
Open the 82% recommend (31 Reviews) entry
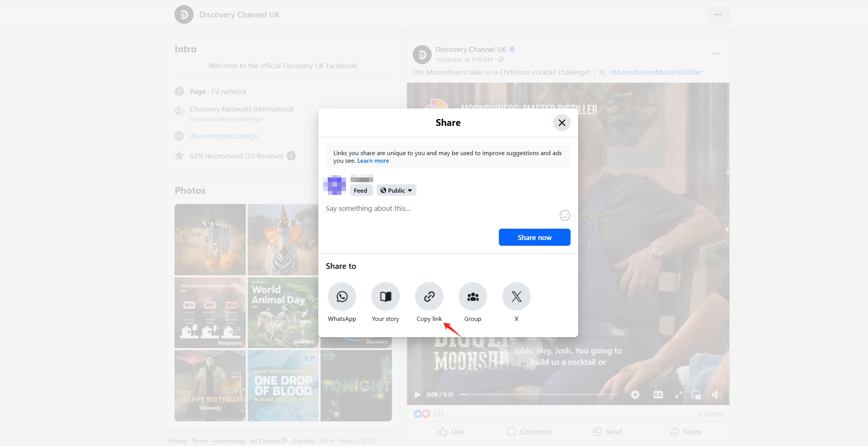[236, 156]
